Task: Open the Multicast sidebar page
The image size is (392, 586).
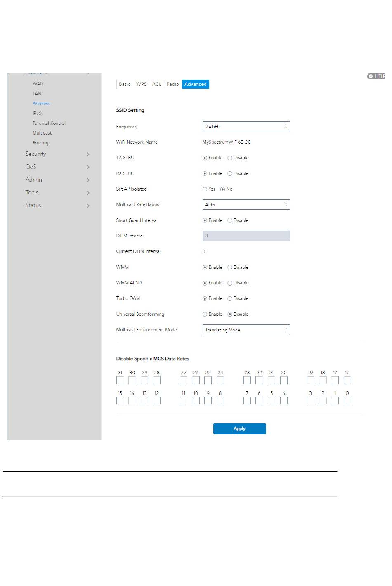Action: click(x=42, y=133)
